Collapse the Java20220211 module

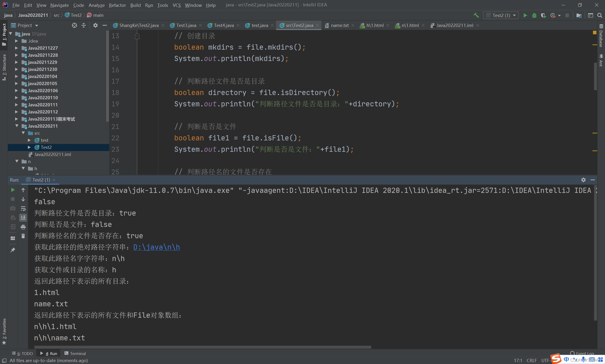[17, 126]
